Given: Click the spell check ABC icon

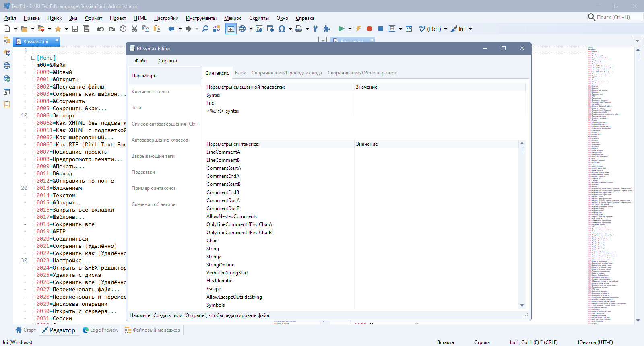Looking at the screenshot, I should [x=422, y=29].
